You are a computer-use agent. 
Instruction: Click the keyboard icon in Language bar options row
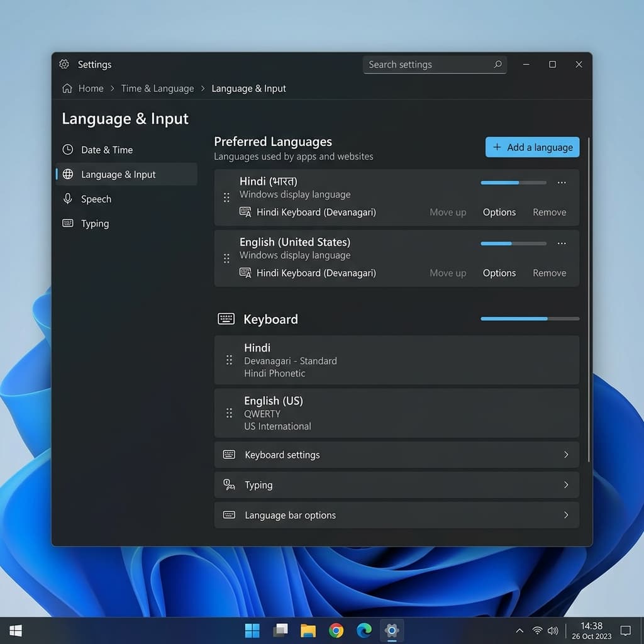[229, 514]
